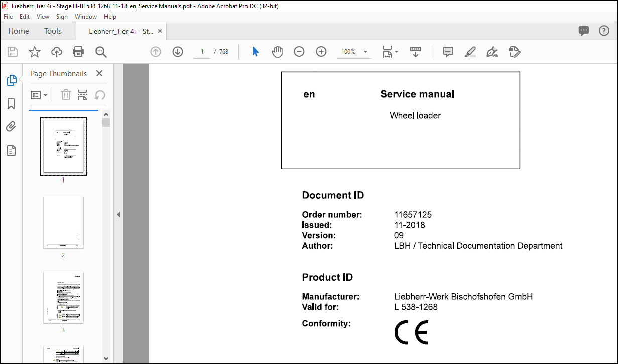Open the Window menu
The height and width of the screenshot is (364, 618).
click(x=86, y=17)
